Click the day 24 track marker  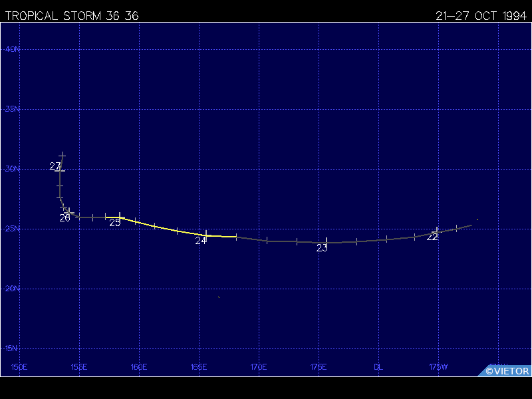[x=207, y=234]
